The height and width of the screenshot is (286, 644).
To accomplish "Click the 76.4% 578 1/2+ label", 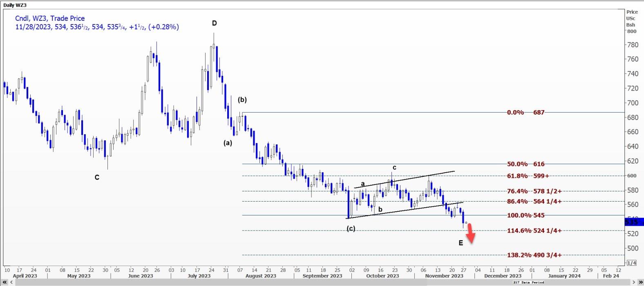I will [534, 191].
